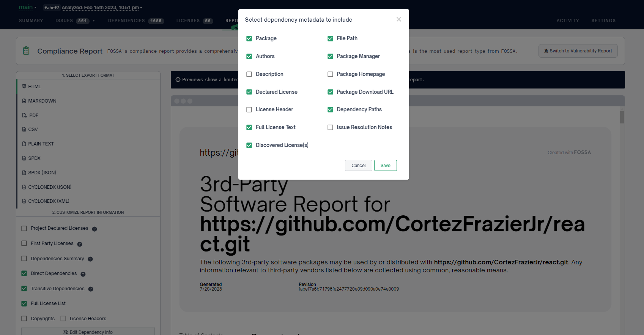Enable License Header in dialog
This screenshot has height=335, width=644.
pos(249,109)
